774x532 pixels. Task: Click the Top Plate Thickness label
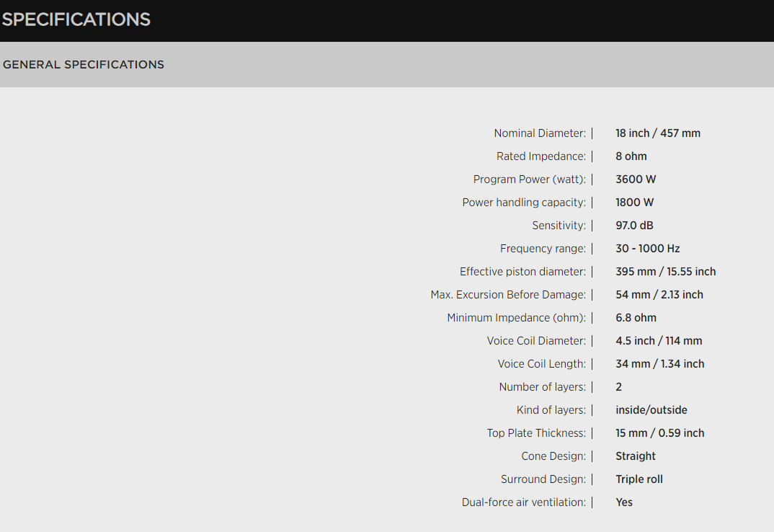click(x=536, y=433)
